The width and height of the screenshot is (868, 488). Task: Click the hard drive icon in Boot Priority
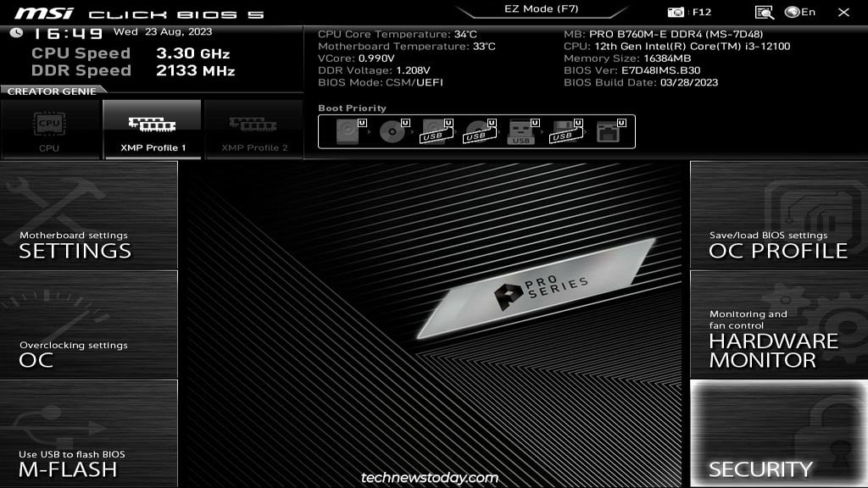tap(346, 132)
